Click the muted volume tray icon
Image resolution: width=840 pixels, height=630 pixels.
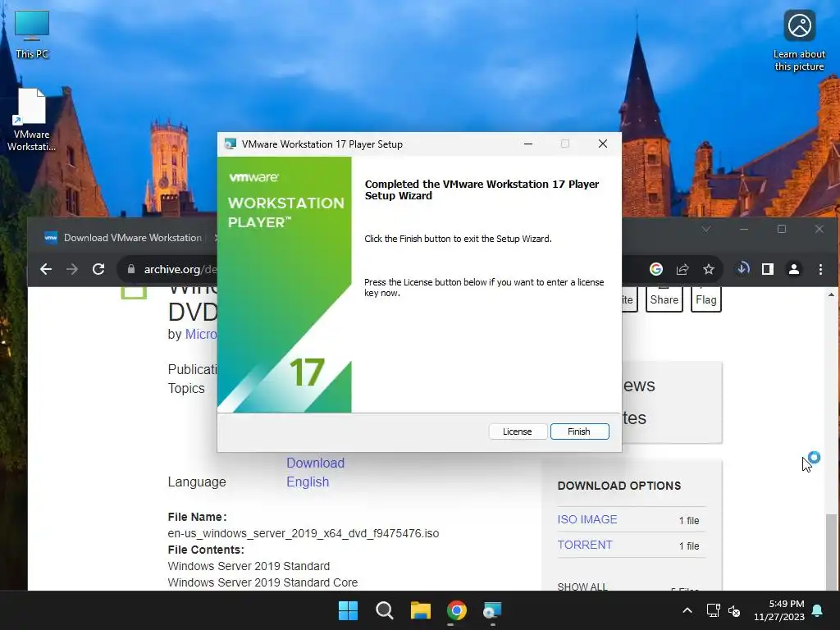(734, 610)
